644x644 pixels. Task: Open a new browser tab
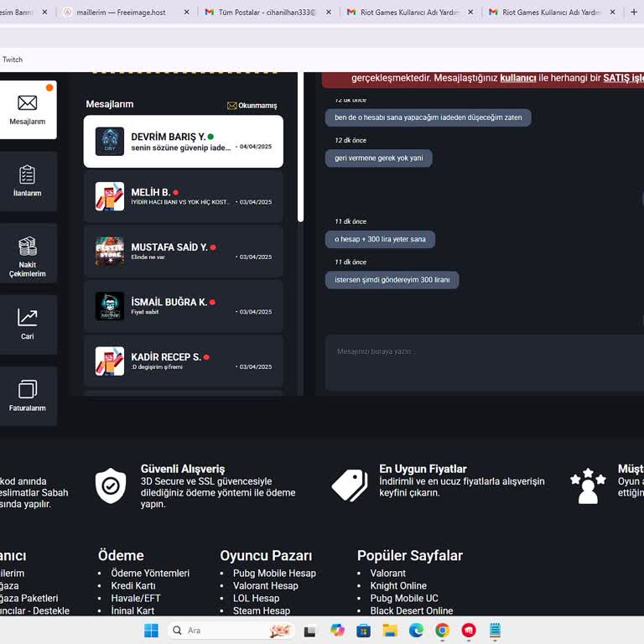pos(635,13)
